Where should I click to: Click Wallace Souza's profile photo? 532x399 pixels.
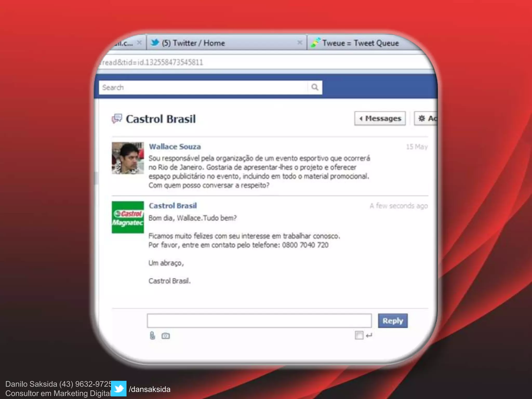128,158
